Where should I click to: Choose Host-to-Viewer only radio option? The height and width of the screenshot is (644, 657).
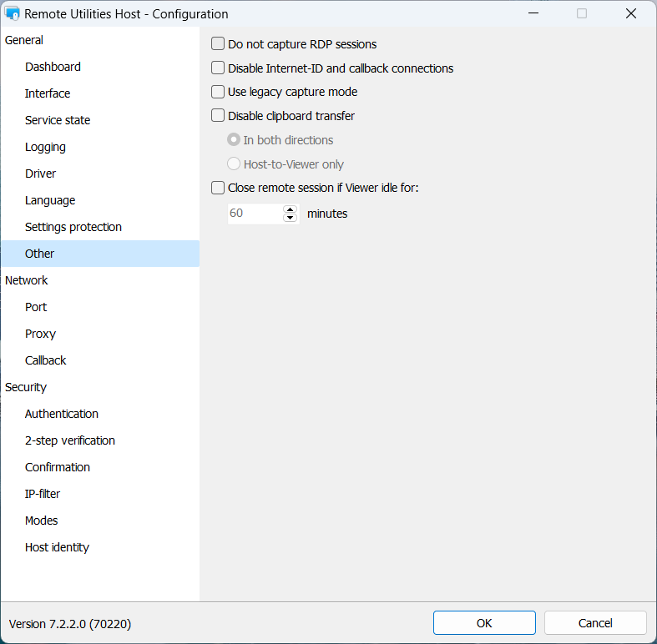(x=234, y=164)
